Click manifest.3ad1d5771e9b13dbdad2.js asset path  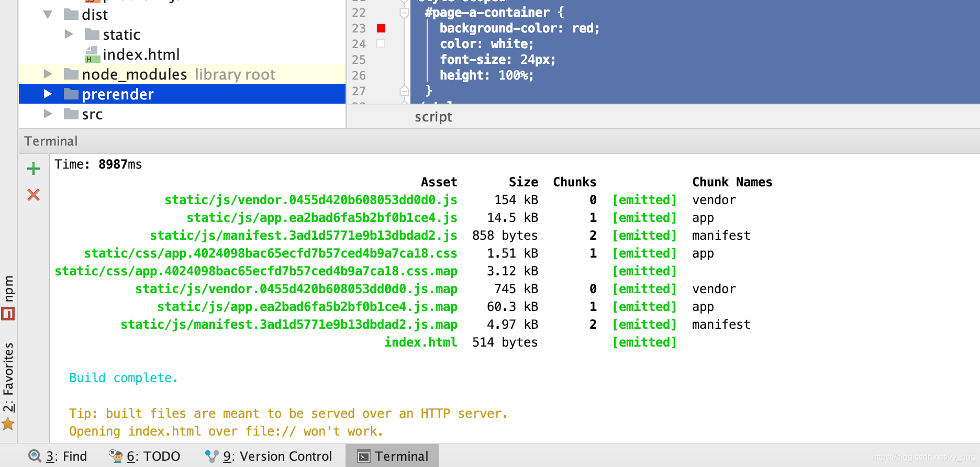click(x=304, y=236)
